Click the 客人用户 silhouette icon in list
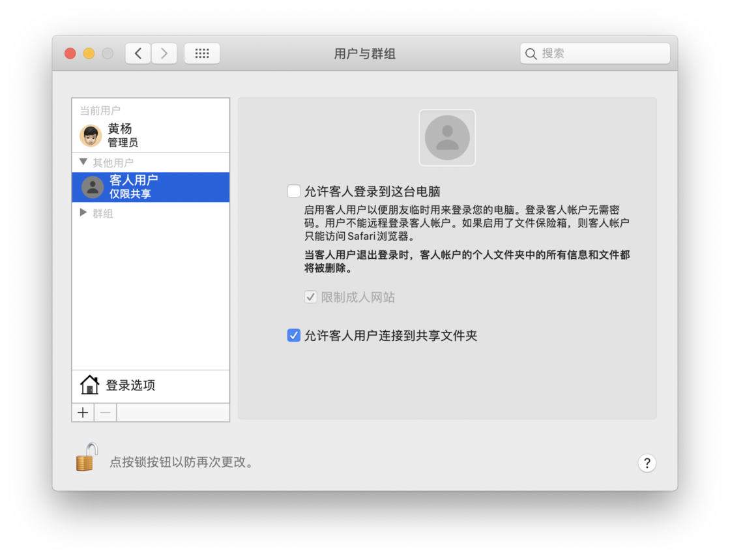Viewport: 730px width, 560px height. pos(93,187)
